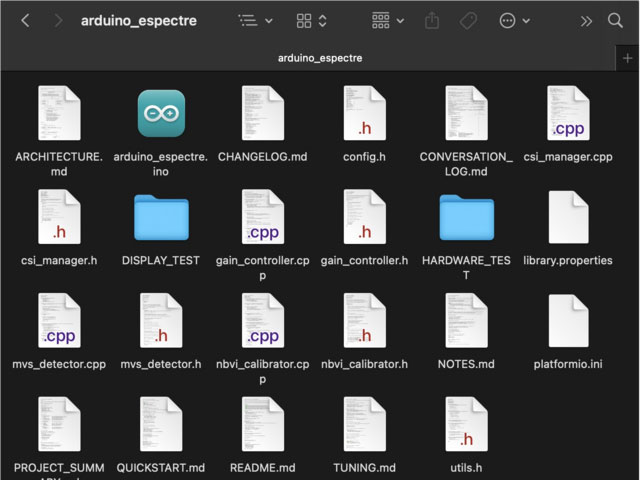Open the ellipsis action menu
640x480 pixels.
point(514,20)
